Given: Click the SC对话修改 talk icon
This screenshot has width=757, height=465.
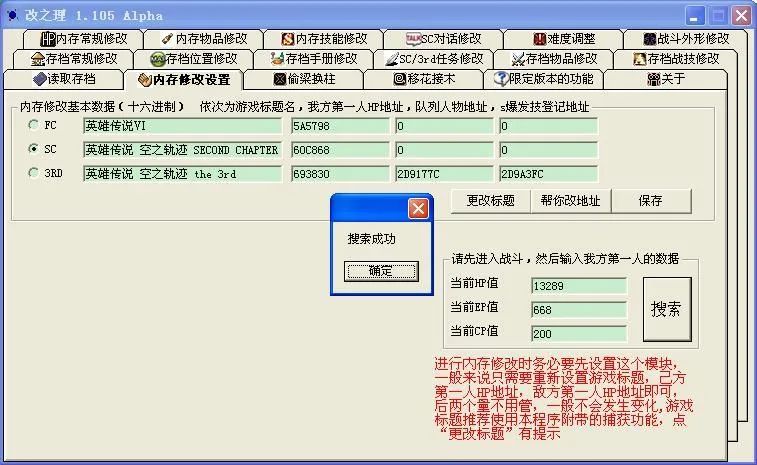Looking at the screenshot, I should click(414, 39).
